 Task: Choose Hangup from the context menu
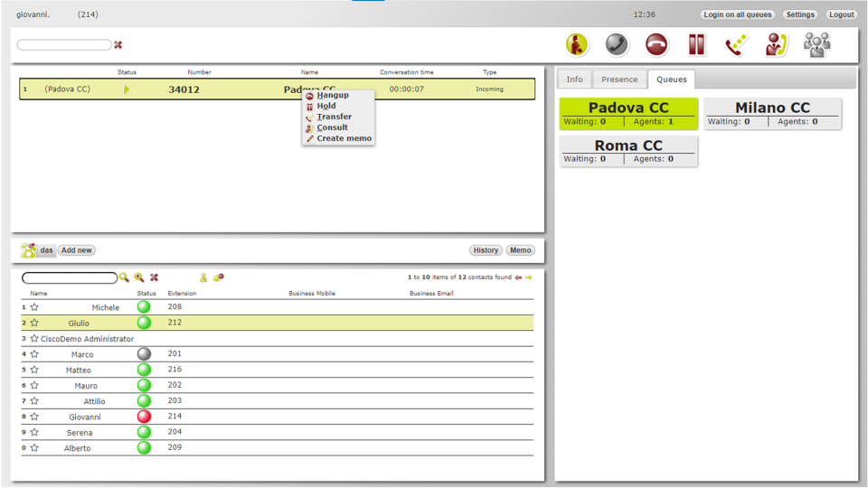333,95
